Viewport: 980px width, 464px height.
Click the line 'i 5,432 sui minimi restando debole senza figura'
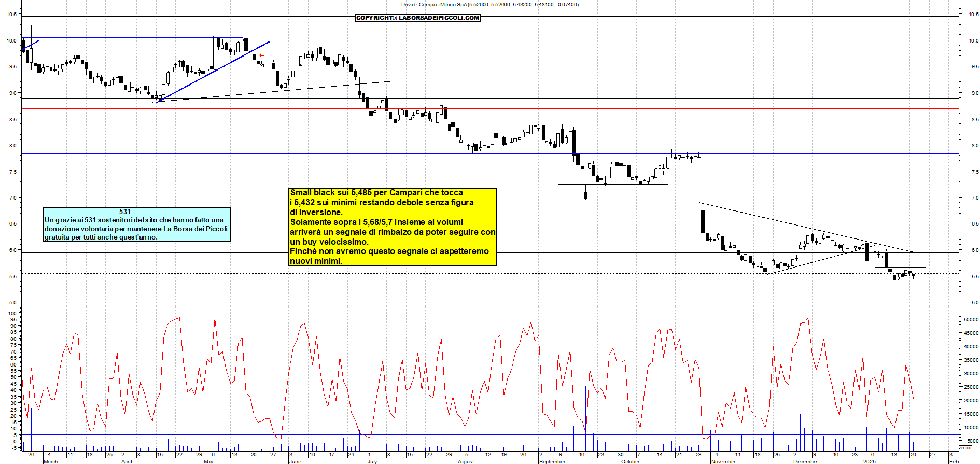tap(382, 202)
